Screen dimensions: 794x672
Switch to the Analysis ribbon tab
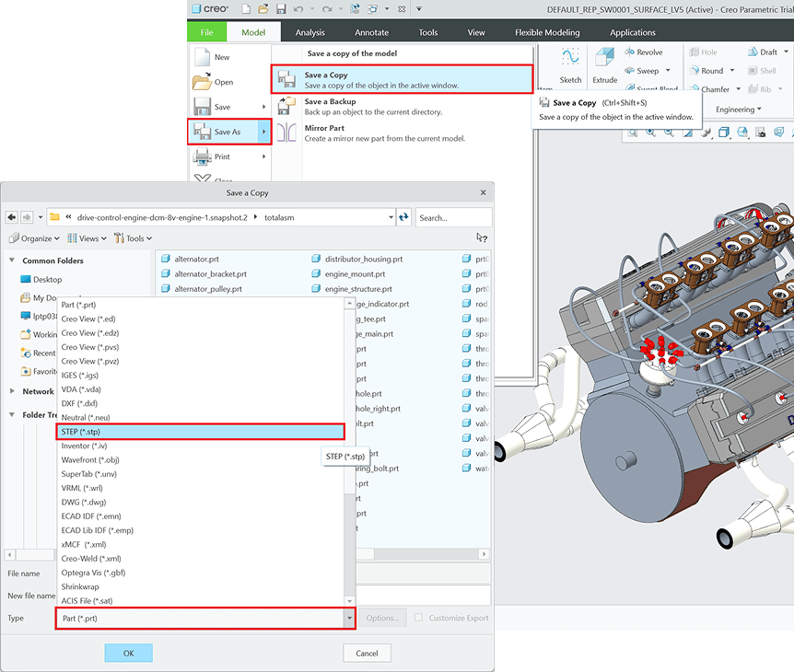pyautogui.click(x=309, y=32)
